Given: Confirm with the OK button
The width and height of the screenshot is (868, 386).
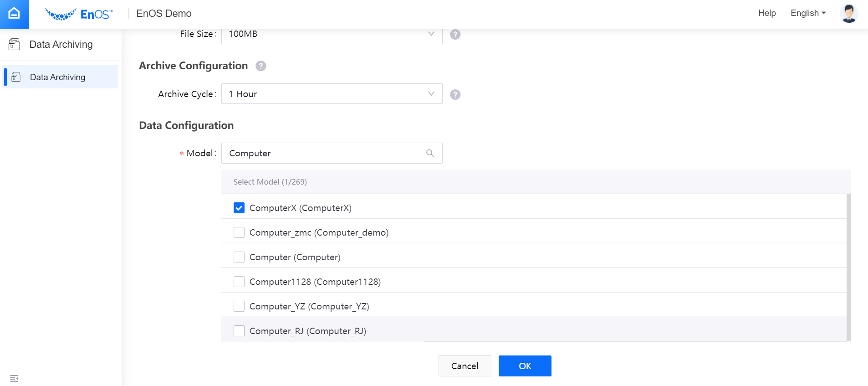Looking at the screenshot, I should [x=525, y=366].
